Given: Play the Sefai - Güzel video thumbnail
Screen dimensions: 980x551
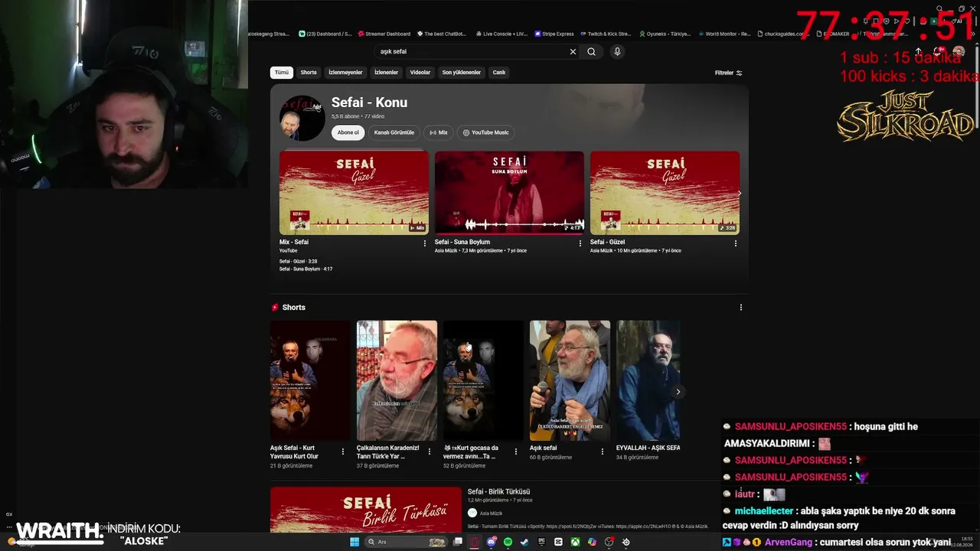Looking at the screenshot, I should tap(665, 193).
